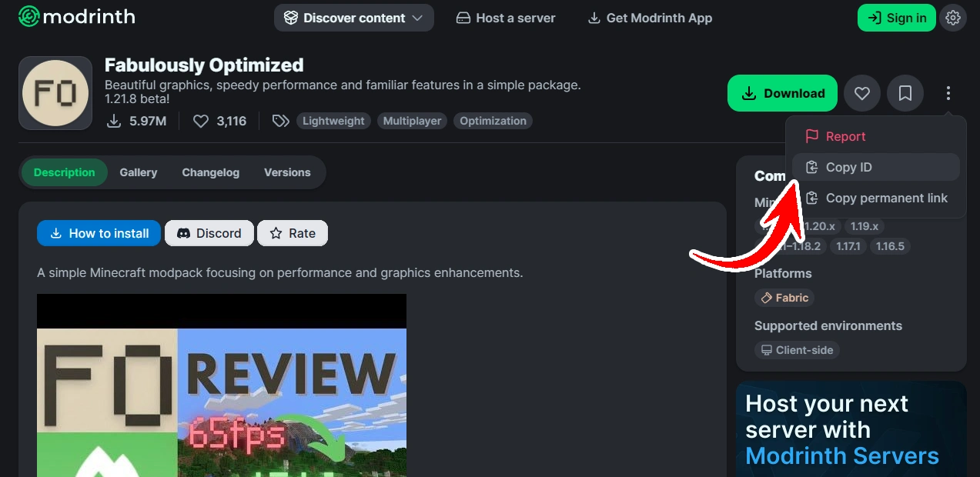Screen dimensions: 980x477
Task: Click the Rate button
Action: (293, 233)
